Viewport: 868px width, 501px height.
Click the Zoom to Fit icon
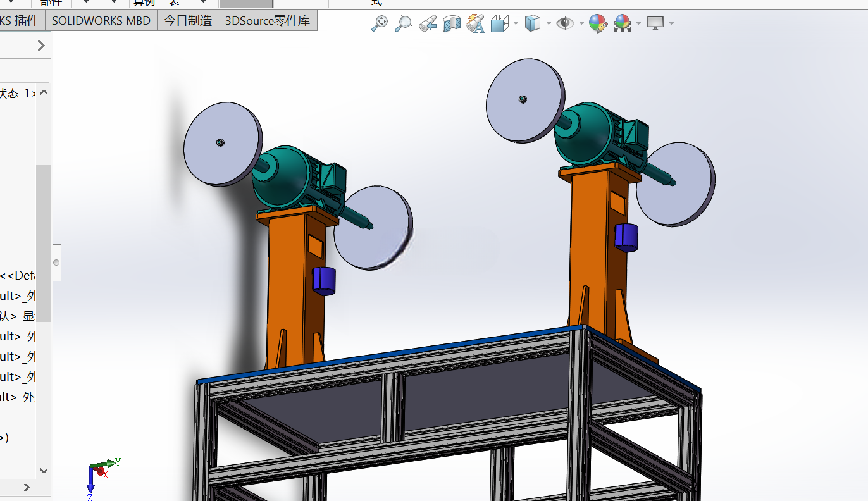379,23
